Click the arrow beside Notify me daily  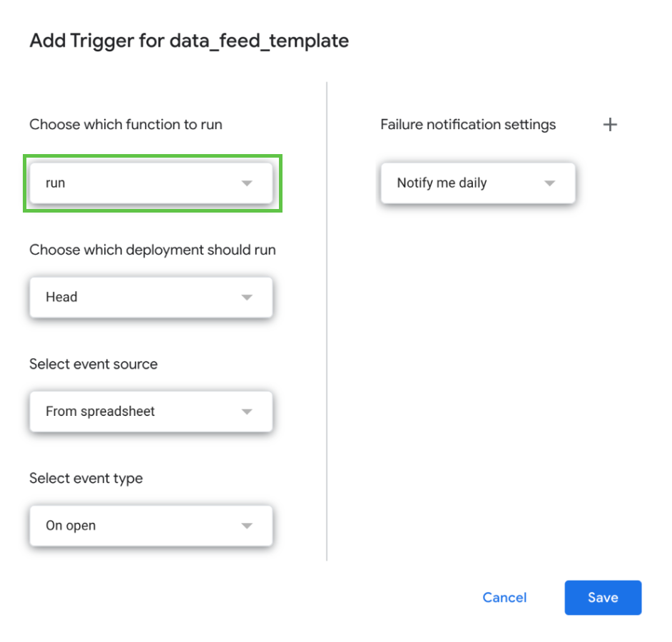[x=549, y=183]
